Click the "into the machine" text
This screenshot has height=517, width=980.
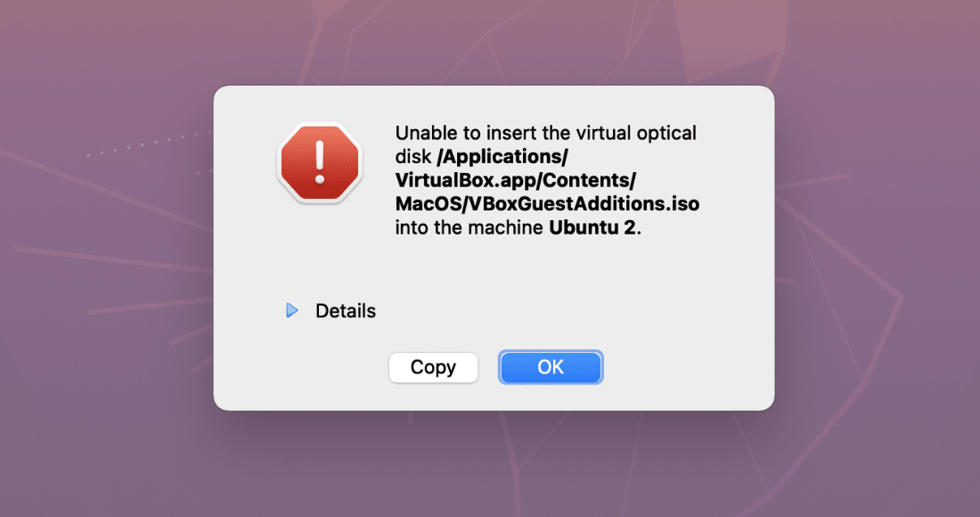point(470,227)
